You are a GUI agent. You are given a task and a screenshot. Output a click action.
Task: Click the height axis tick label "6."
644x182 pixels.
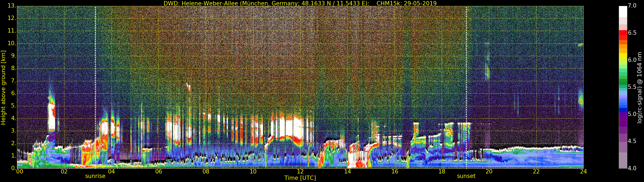pos(13,93)
